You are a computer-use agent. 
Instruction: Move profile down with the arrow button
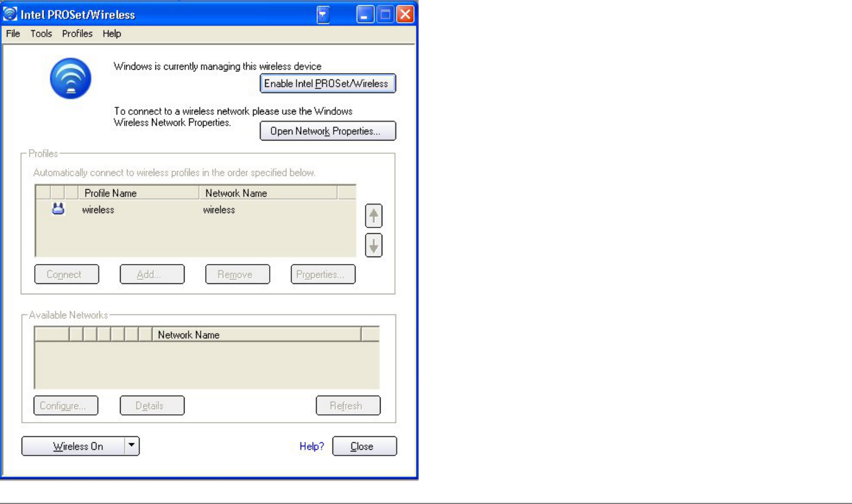[374, 246]
